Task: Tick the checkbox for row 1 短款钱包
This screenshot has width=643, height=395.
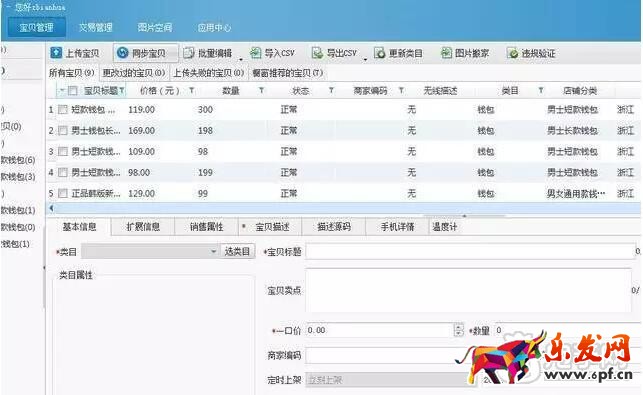Action: coord(63,110)
